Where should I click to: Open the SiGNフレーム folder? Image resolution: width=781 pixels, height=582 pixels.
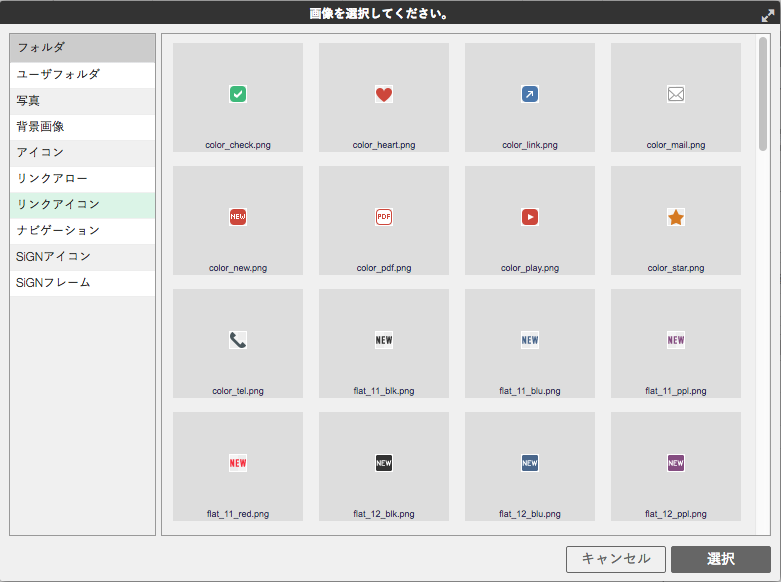(x=82, y=283)
